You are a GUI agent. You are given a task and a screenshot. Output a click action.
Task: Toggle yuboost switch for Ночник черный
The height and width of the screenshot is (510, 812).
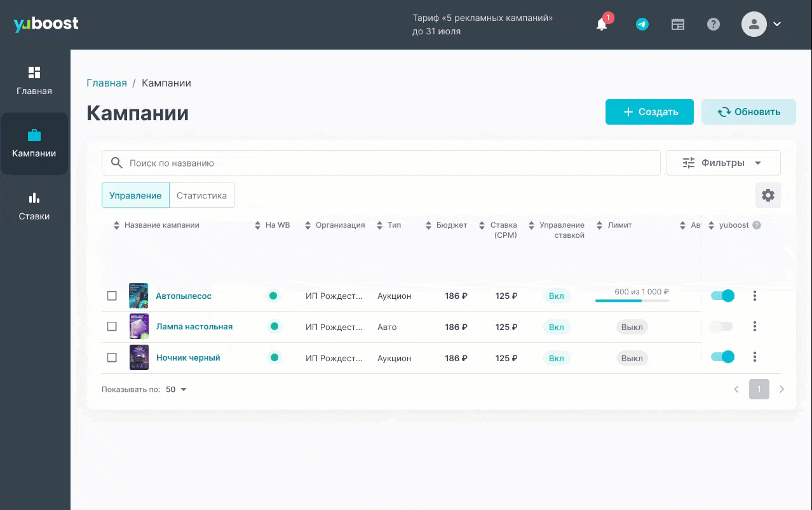722,357
